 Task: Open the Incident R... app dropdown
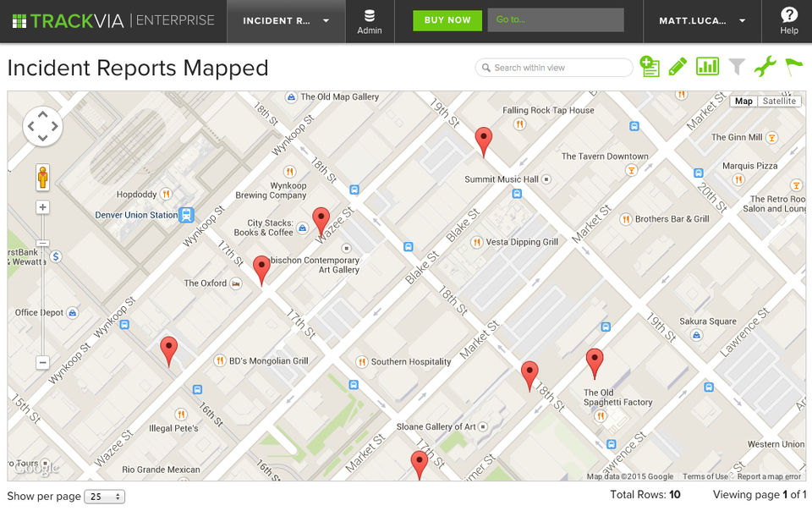pyautogui.click(x=286, y=20)
